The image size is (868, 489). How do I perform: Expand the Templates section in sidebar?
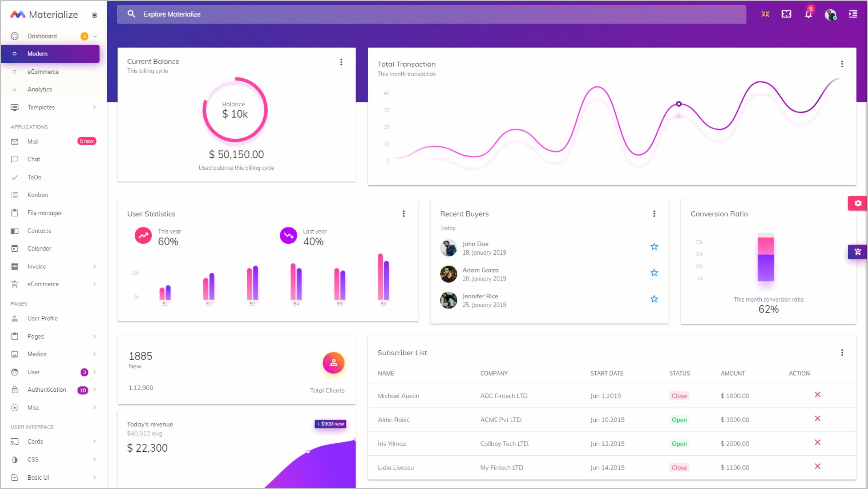coord(54,107)
